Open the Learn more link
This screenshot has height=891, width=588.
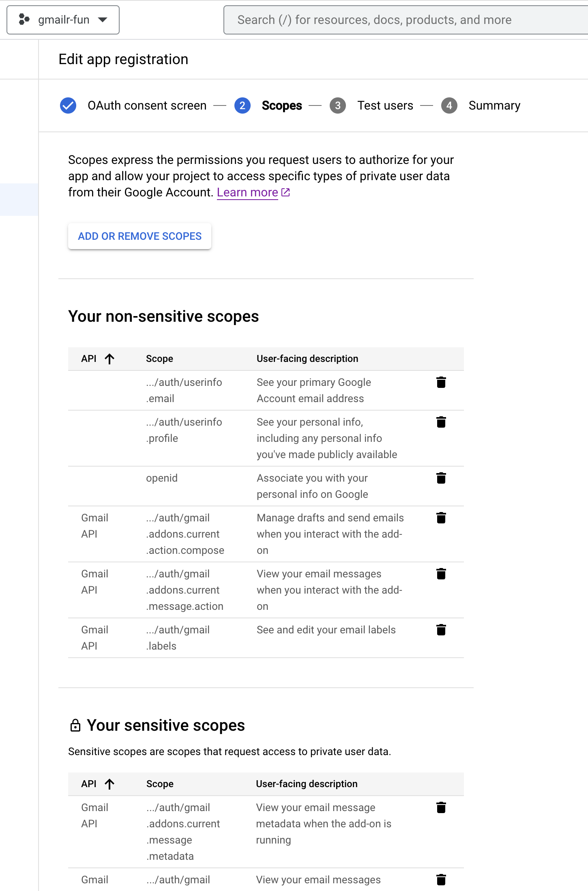248,192
